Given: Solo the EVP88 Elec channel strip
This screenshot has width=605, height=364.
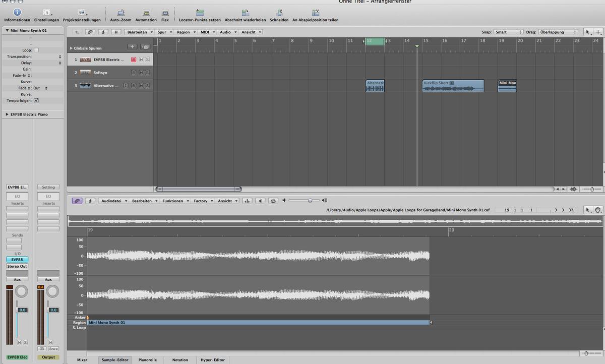Looking at the screenshot, I should (25, 342).
